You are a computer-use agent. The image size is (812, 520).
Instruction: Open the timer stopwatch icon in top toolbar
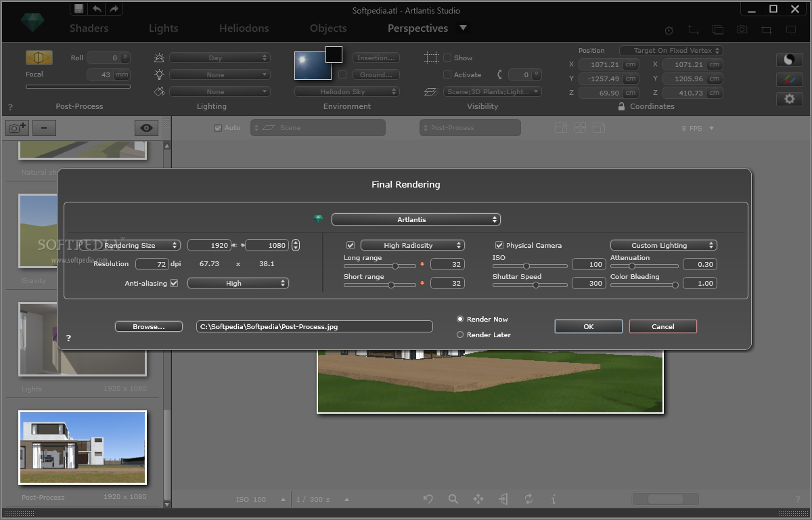669,30
